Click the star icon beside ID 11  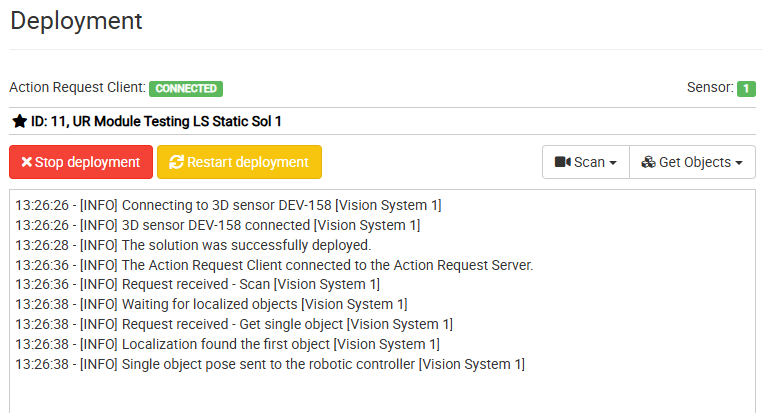19,121
